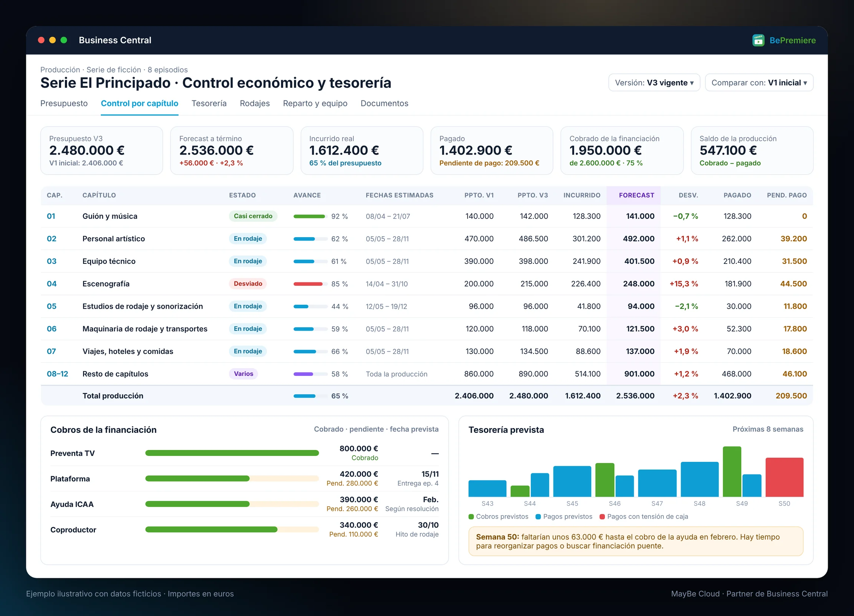Open the Tesorería tab
Viewport: 854px width, 616px height.
(x=209, y=103)
